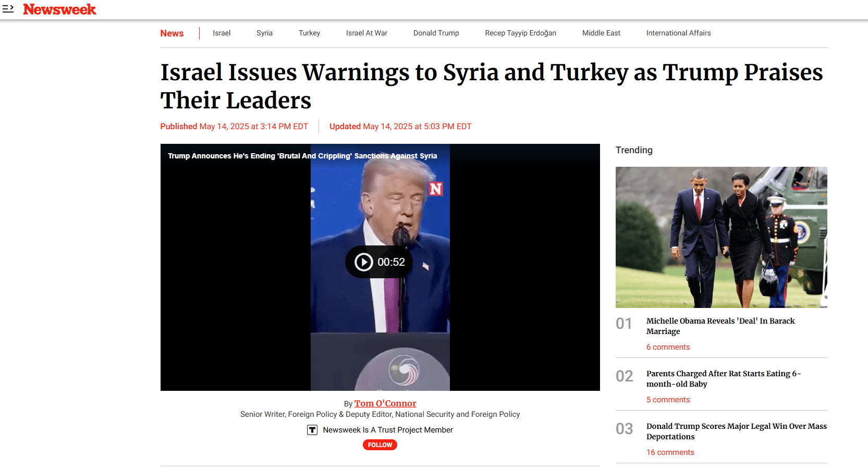Open the News section label
Viewport: 868px width, 469px height.
(172, 33)
